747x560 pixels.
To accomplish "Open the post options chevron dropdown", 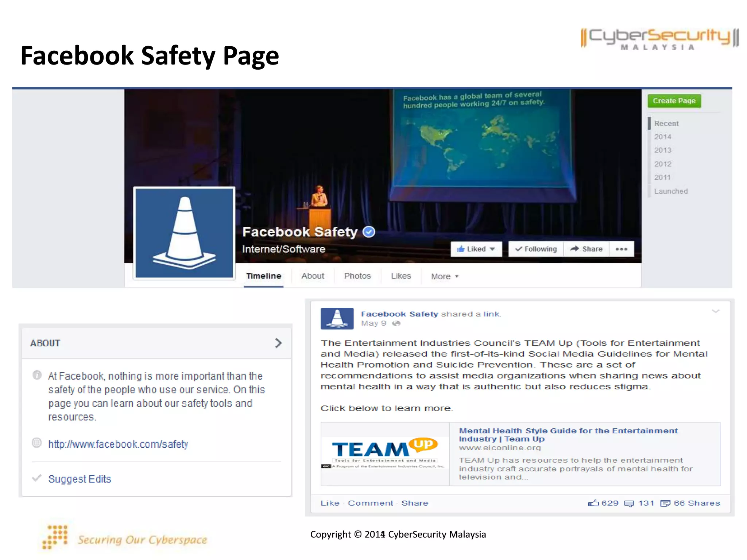I will point(715,311).
